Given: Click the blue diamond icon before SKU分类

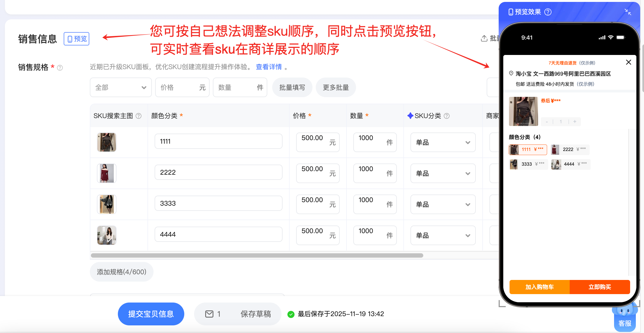Looking at the screenshot, I should [x=410, y=116].
